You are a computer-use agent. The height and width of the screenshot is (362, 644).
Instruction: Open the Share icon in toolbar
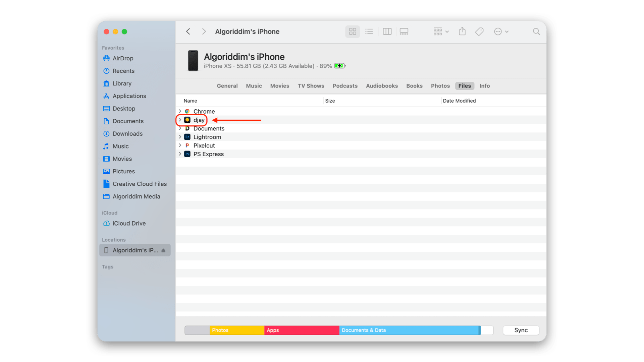[462, 31]
